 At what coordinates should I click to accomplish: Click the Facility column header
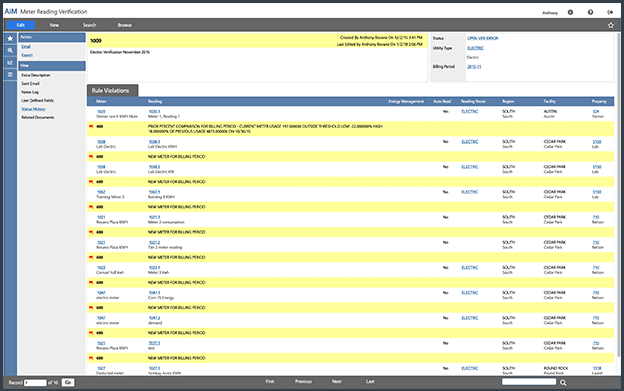[550, 101]
